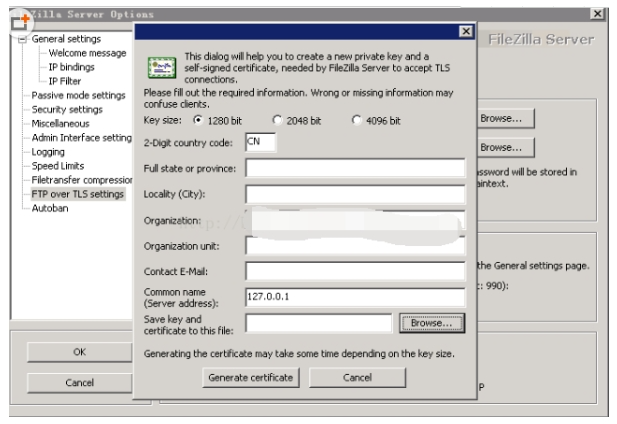Pick the 4096 bit key size
Screen dimensions: 617x424
(358, 121)
